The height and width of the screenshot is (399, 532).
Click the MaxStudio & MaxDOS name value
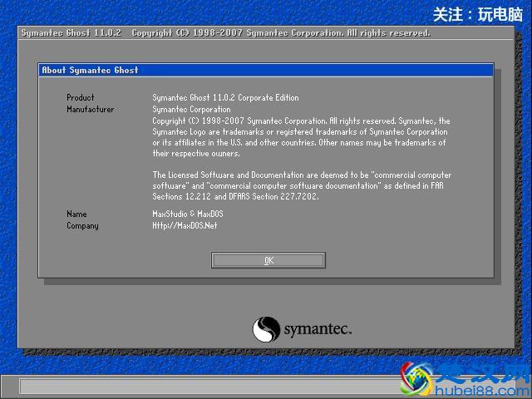coord(188,214)
